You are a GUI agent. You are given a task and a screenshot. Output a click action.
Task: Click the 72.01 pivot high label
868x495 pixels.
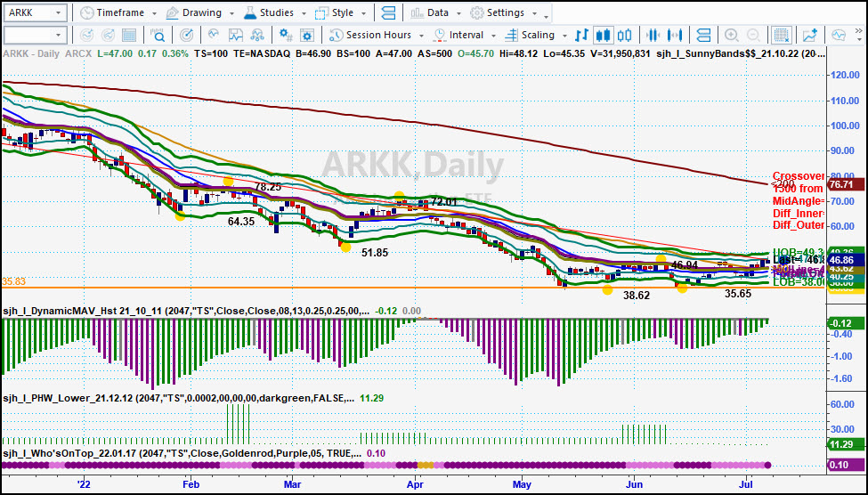point(444,201)
